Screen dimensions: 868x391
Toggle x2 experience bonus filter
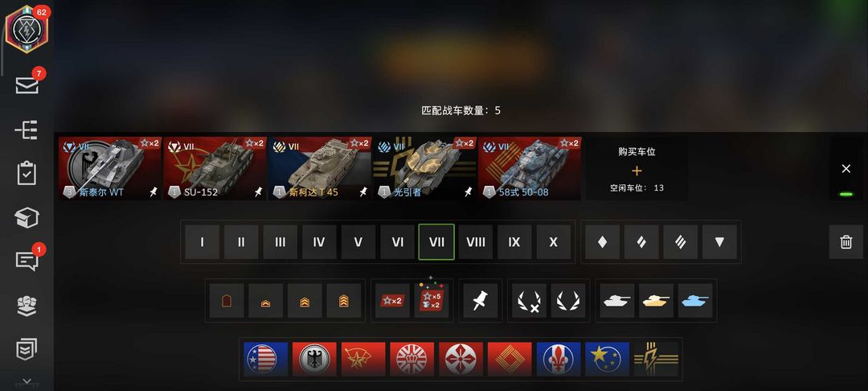392,301
